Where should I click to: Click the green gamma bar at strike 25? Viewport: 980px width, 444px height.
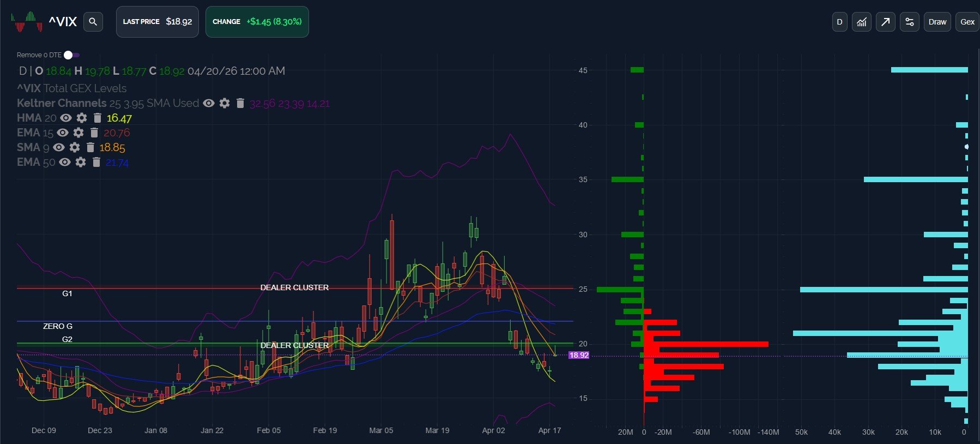click(620, 290)
